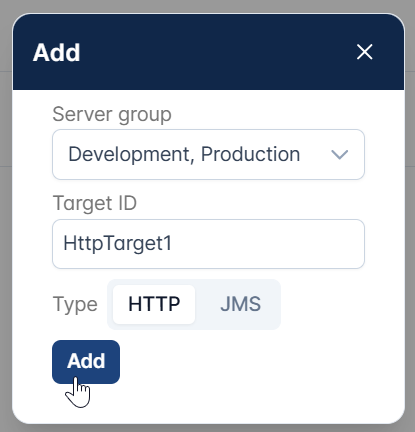Switch target type to JMS
The width and height of the screenshot is (415, 432).
240,304
